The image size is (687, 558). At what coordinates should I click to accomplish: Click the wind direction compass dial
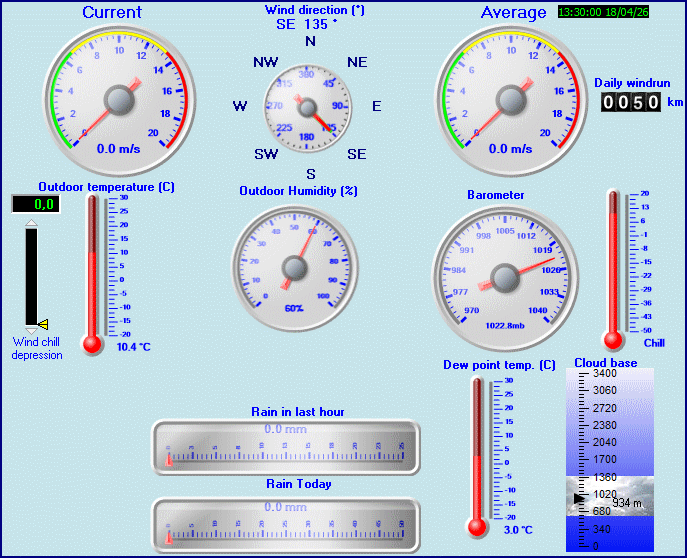[309, 106]
